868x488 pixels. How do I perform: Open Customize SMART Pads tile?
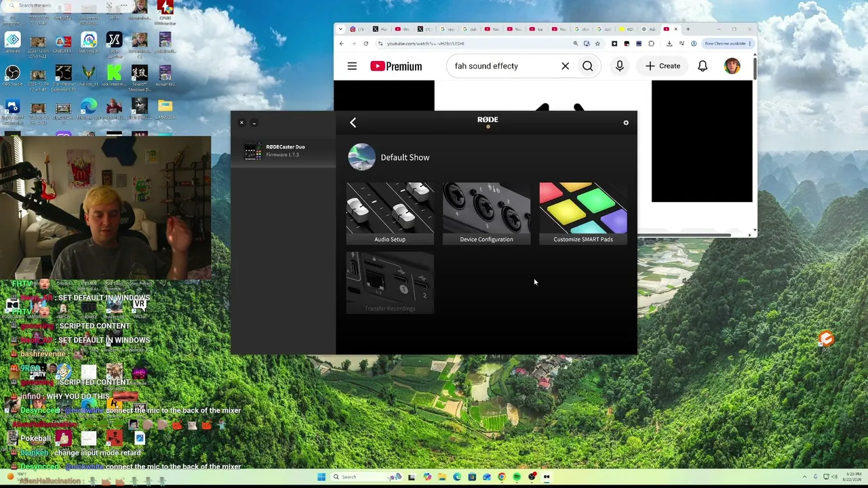point(583,213)
